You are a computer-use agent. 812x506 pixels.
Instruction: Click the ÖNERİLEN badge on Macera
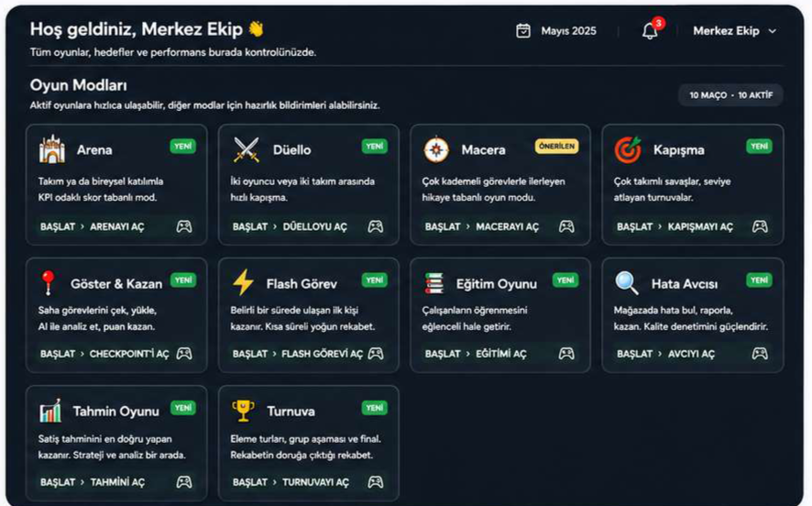pos(556,147)
